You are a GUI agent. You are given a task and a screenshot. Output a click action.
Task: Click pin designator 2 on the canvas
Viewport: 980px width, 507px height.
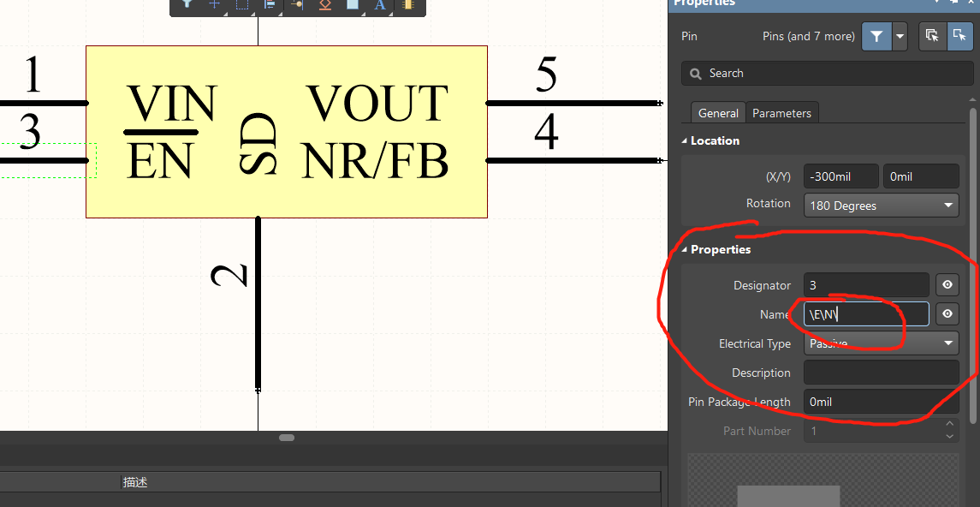[x=229, y=276]
